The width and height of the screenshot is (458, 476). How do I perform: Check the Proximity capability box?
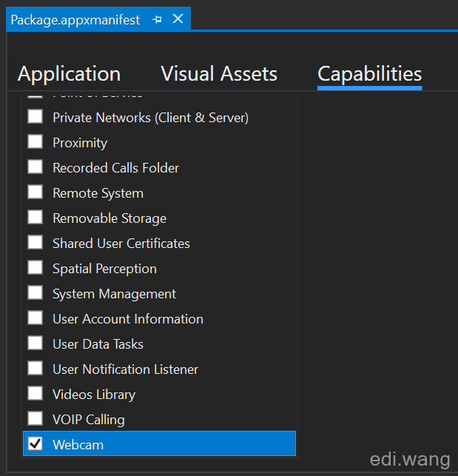pyautogui.click(x=36, y=142)
